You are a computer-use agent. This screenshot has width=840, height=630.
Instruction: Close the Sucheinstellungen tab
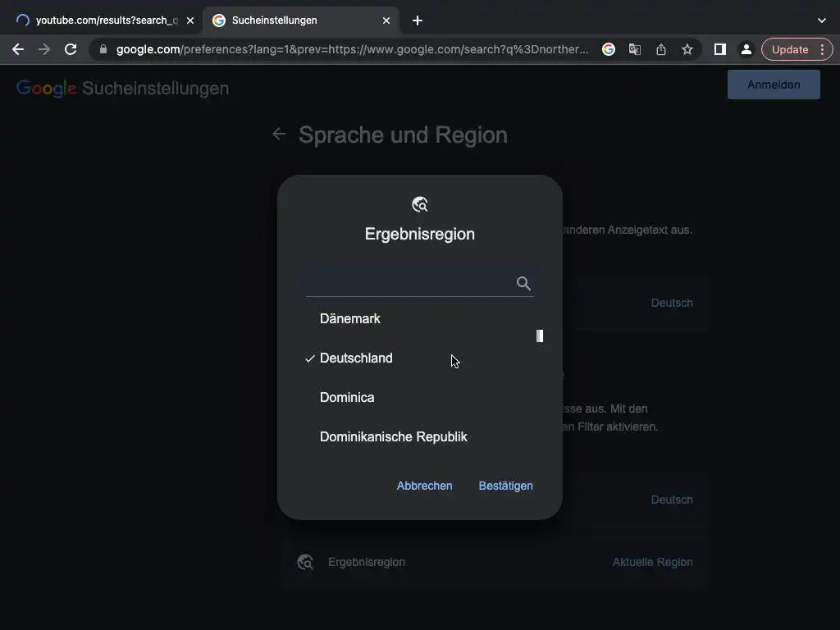(x=386, y=21)
